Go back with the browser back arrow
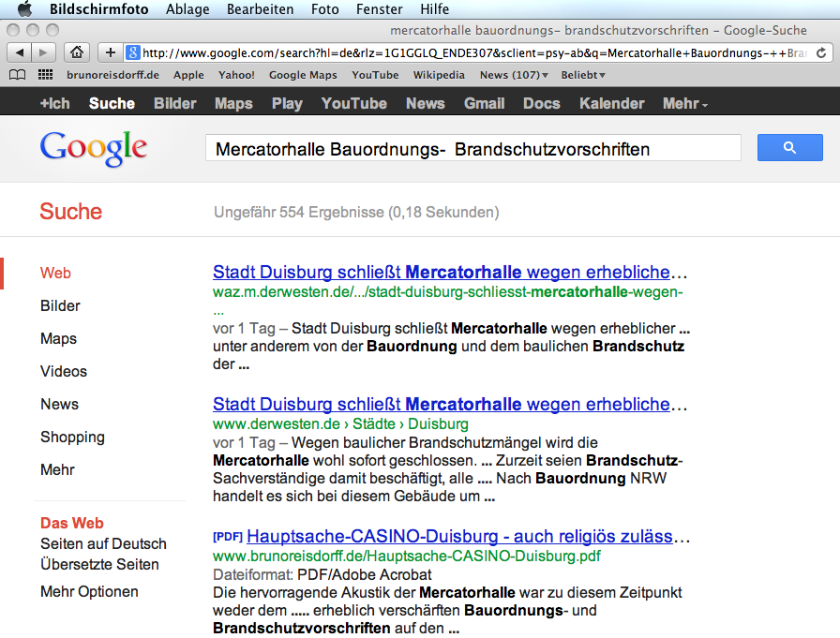Viewport: 840px width, 638px height. [20, 52]
